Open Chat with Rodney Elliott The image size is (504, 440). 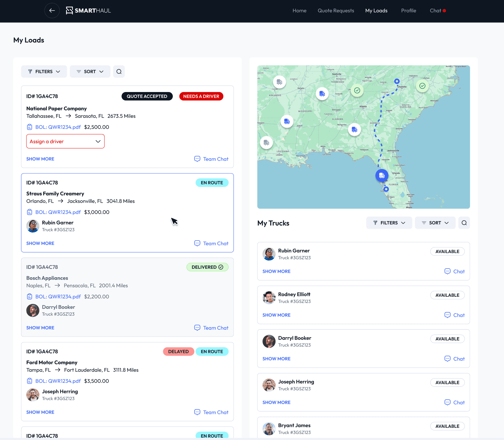point(454,315)
